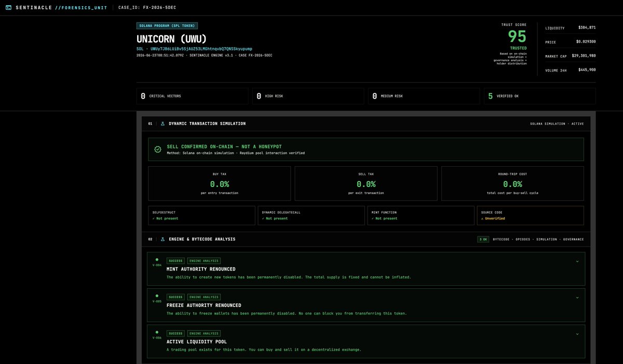
Task: Click the green status dot above V-005
Action: tap(157, 296)
